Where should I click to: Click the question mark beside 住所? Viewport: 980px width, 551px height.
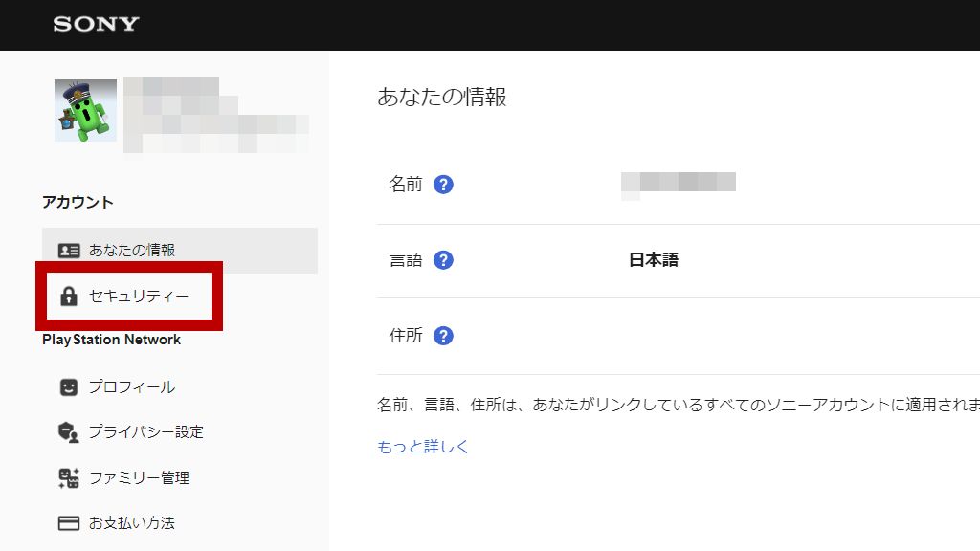point(443,336)
